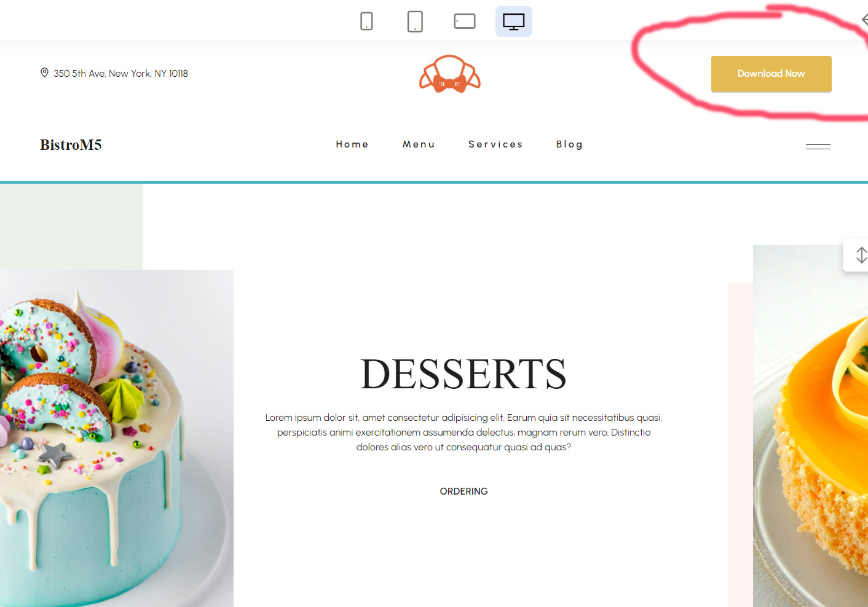This screenshot has width=868, height=607.
Task: Select the DESSERTS heading
Action: coord(464,374)
